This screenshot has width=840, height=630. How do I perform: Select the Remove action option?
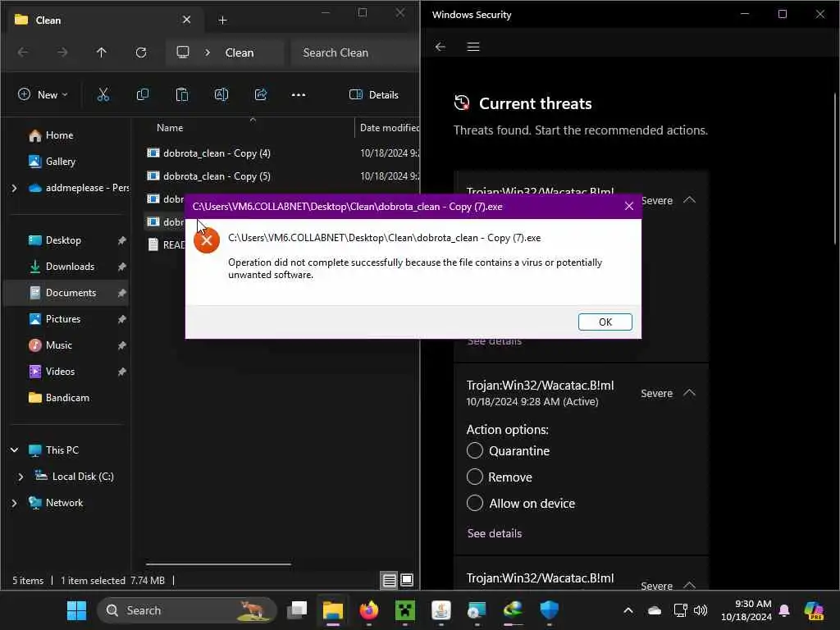[x=475, y=477]
